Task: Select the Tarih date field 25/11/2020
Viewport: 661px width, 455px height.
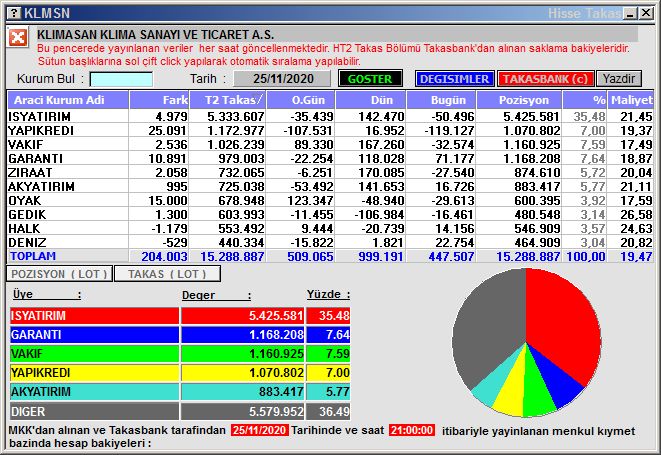Action: tap(282, 79)
